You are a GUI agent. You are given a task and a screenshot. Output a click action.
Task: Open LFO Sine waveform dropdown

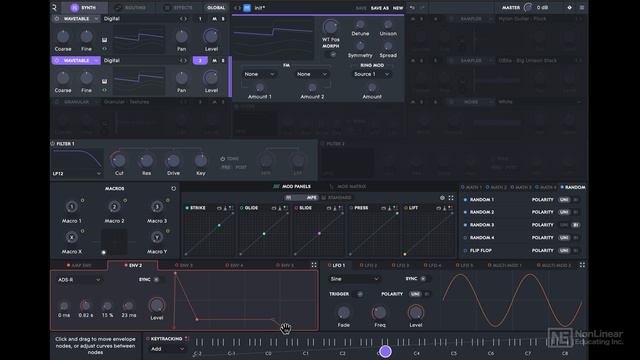pyautogui.click(x=354, y=279)
